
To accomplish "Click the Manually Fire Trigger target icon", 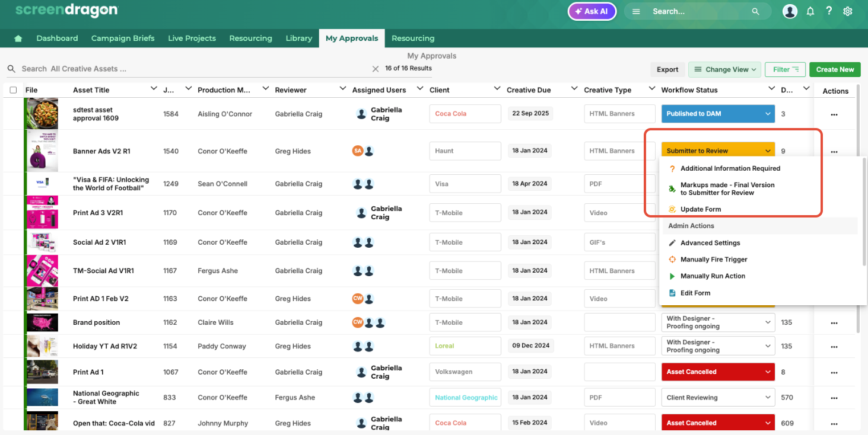I will click(x=672, y=260).
